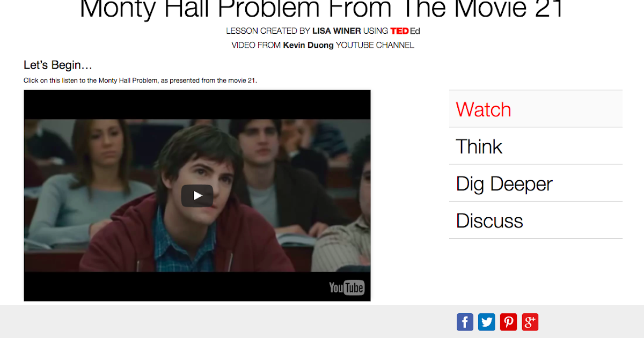The height and width of the screenshot is (338, 644).
Task: Click the red TED Ed logo
Action: coord(405,31)
